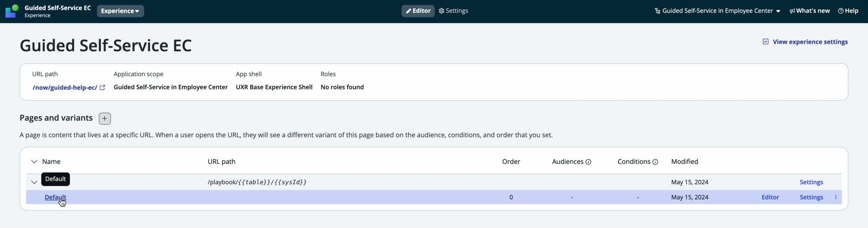868x228 pixels.
Task: Open the /now/guided-help-ec/ URL path link
Action: 65,87
